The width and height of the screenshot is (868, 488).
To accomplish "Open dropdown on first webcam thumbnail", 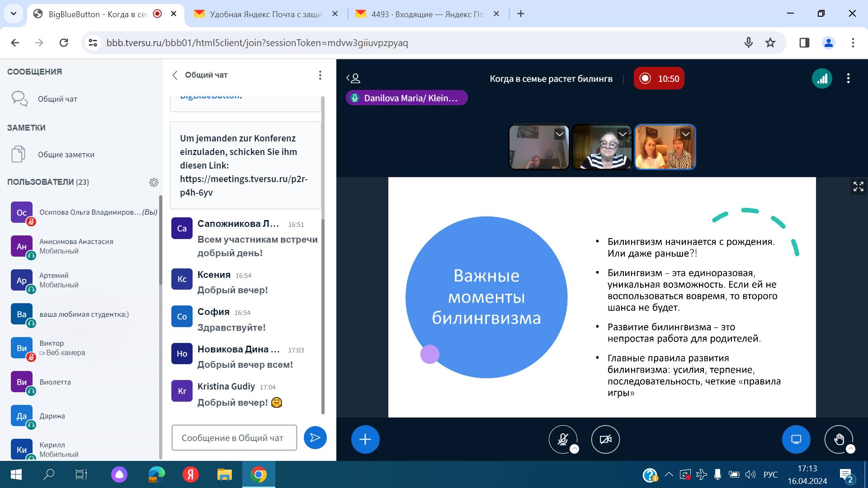I will (x=560, y=134).
